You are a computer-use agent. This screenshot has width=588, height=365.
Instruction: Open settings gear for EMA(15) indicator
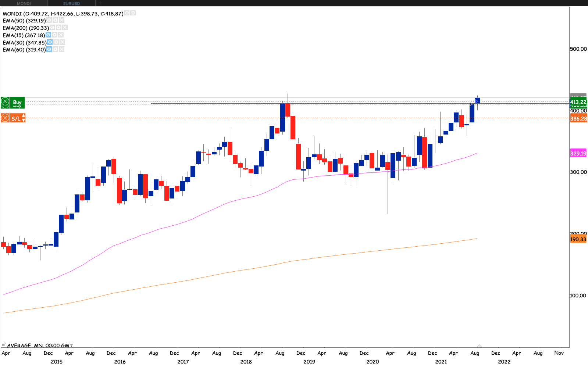click(54, 35)
